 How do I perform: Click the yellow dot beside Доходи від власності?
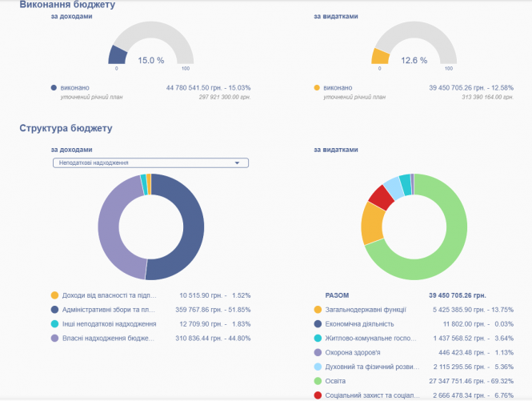(54, 295)
